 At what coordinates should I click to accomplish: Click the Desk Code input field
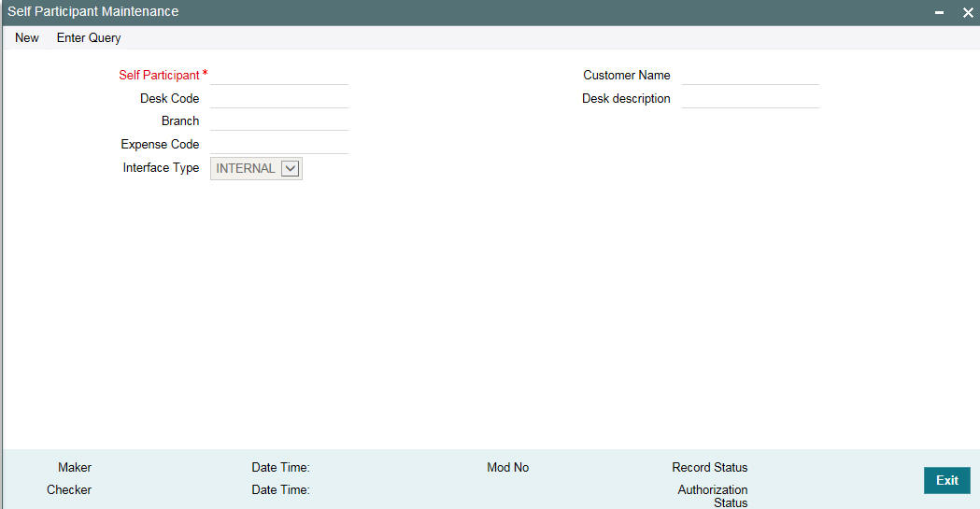click(x=278, y=99)
